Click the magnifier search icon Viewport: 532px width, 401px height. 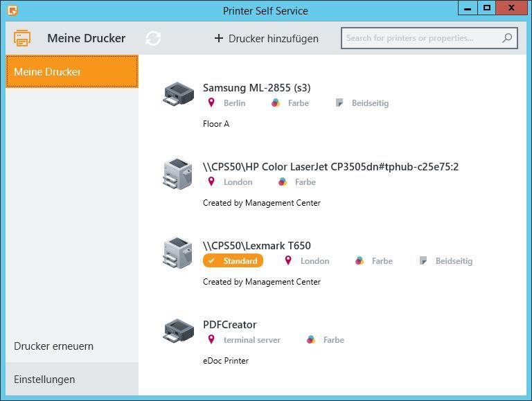507,38
